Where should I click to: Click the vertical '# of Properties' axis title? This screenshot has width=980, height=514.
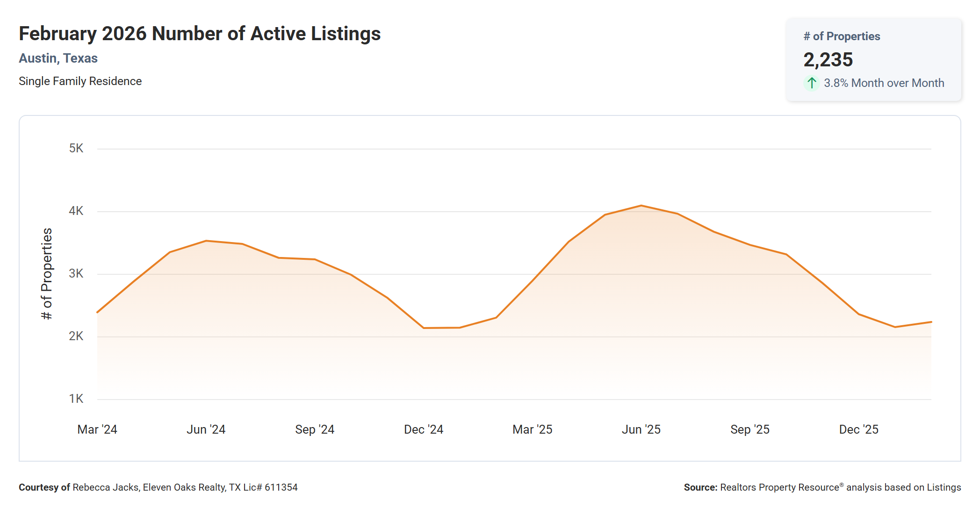(x=47, y=274)
